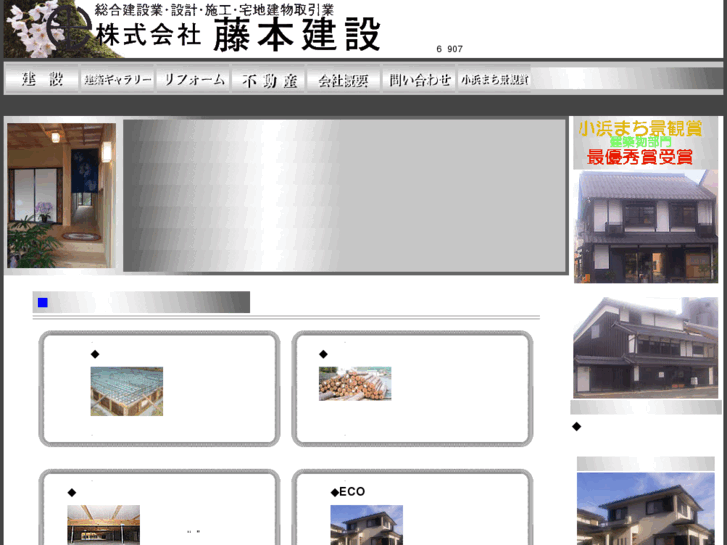
Task: Click the 藤本建設 company logo emblem
Action: pos(70,29)
